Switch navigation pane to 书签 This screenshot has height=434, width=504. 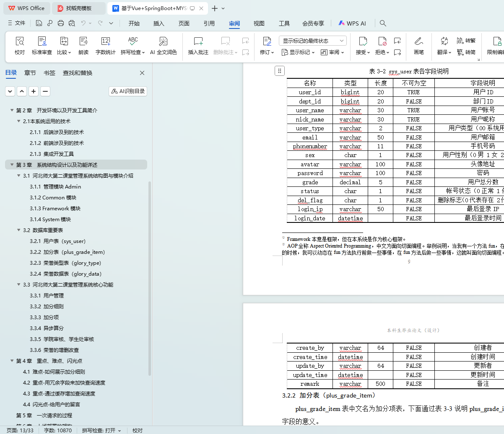coord(49,73)
